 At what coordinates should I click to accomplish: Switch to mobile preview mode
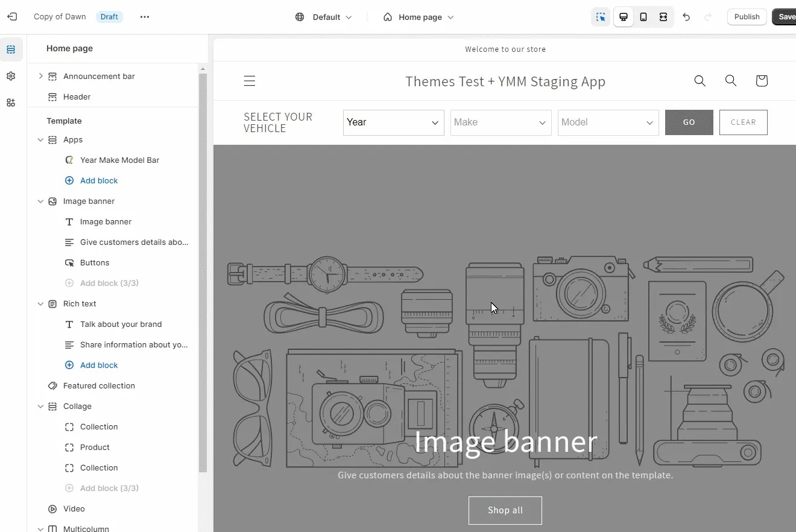click(x=643, y=17)
